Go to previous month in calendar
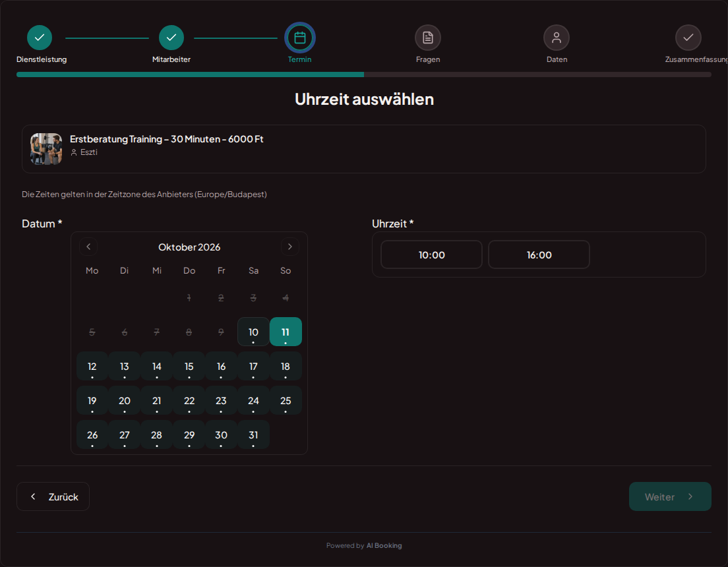The image size is (728, 567). pyautogui.click(x=88, y=247)
